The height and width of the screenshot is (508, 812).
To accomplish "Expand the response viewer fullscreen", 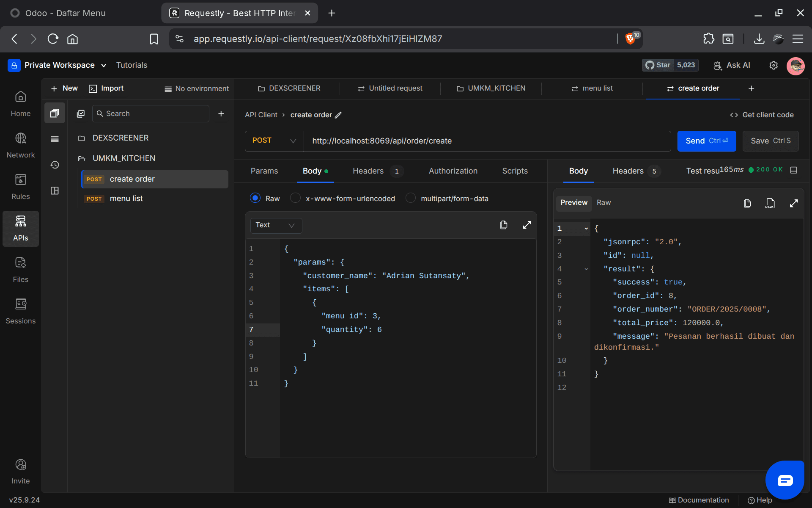I will (794, 203).
